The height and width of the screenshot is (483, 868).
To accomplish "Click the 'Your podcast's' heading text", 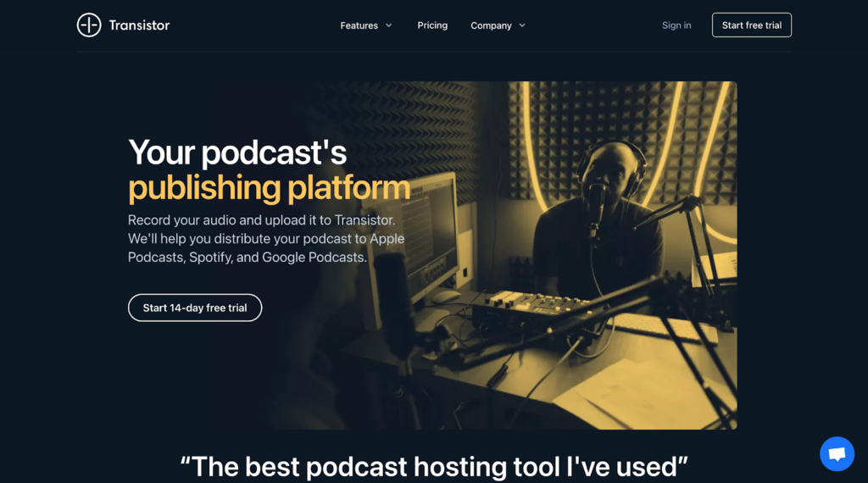I will point(237,153).
